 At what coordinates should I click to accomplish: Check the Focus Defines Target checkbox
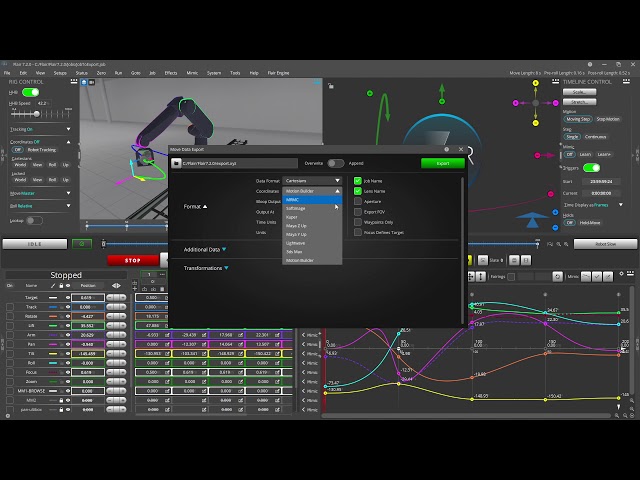(358, 232)
